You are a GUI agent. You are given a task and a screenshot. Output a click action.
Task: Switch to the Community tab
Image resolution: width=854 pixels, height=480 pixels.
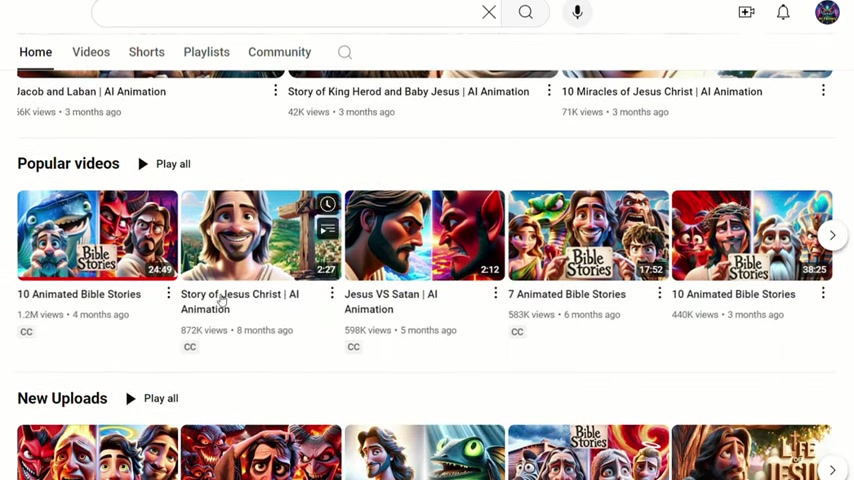point(280,52)
